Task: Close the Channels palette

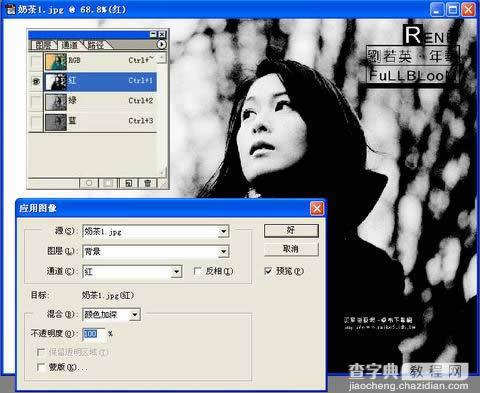Action: click(x=162, y=34)
